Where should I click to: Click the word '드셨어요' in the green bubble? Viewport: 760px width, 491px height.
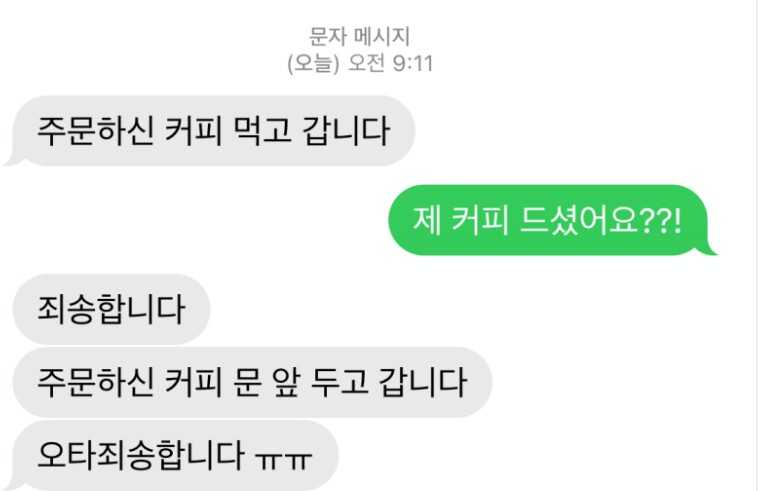(x=579, y=221)
